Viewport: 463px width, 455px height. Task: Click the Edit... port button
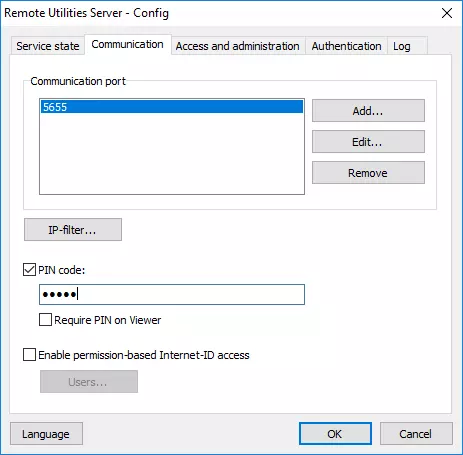pos(368,142)
